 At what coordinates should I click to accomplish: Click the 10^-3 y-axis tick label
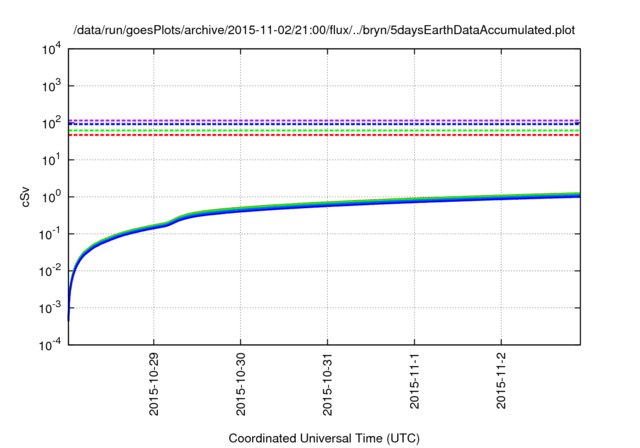tap(49, 308)
